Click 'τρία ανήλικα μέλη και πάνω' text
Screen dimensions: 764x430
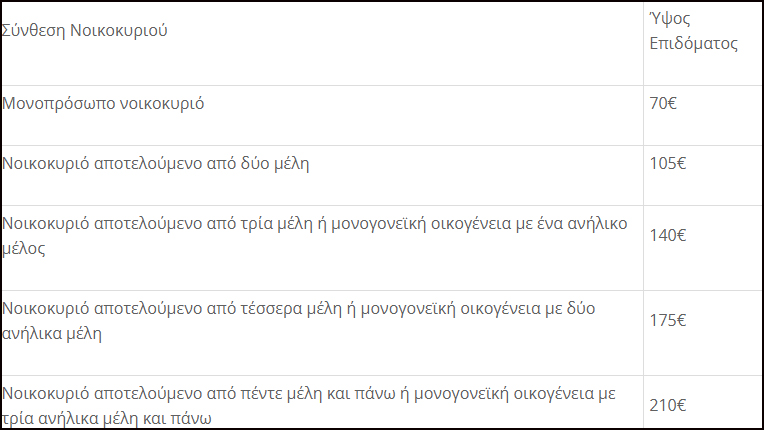click(107, 418)
